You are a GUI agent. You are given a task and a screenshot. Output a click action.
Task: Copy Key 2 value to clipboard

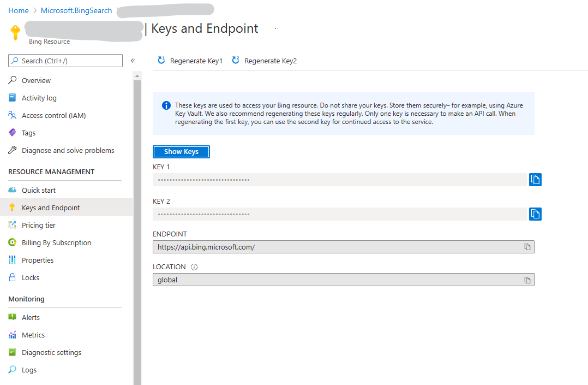[535, 214]
